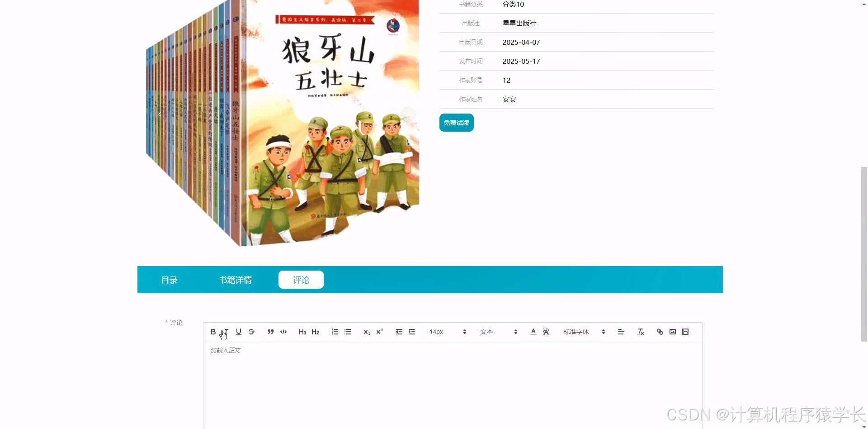This screenshot has width=868, height=429.
Task: Select the release time 2025-05-17
Action: coord(521,61)
